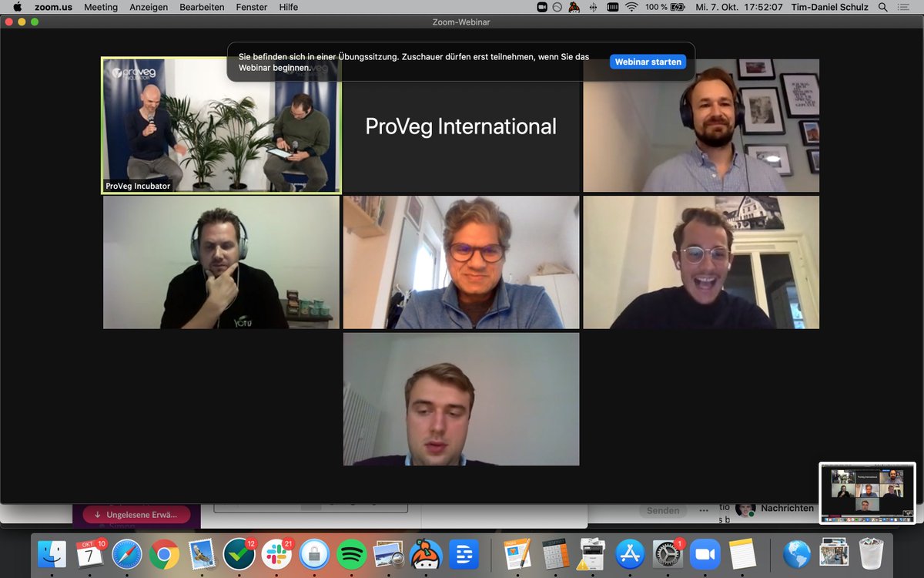
Task: Open Preview app in the dock
Action: 389,553
